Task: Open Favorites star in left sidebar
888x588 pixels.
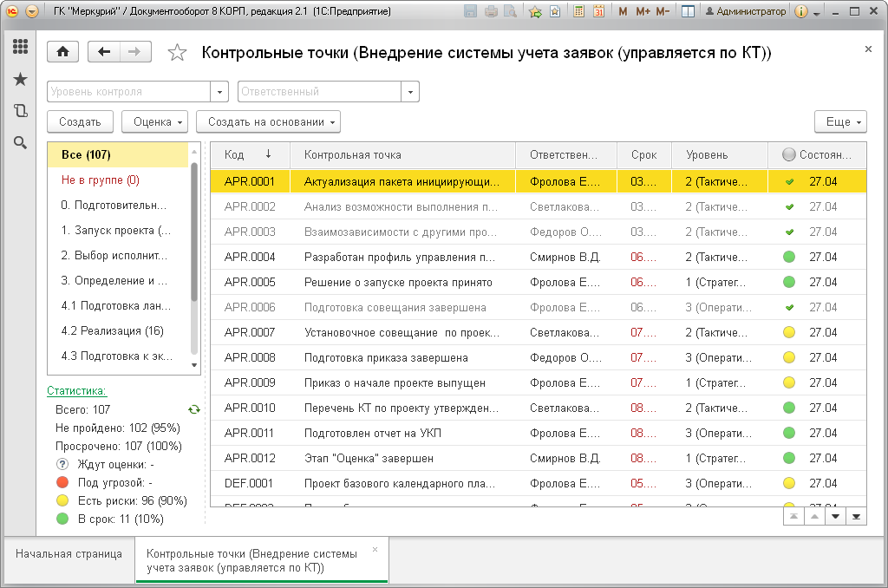Action: coord(21,79)
